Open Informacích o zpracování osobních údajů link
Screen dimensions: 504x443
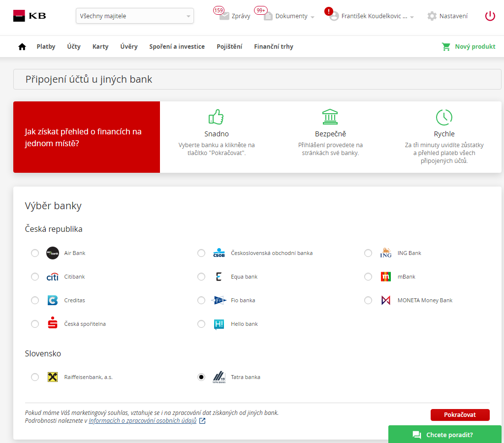pyautogui.click(x=143, y=421)
